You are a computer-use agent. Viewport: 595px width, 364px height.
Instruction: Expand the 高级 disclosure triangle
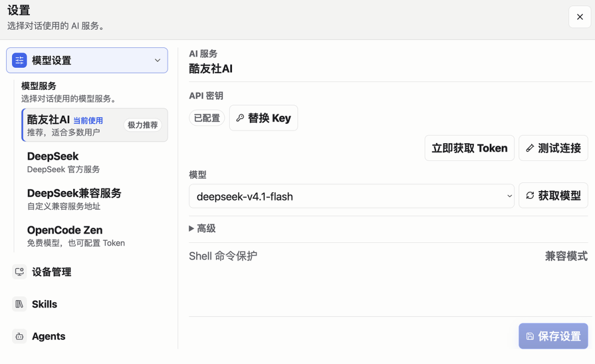click(191, 229)
